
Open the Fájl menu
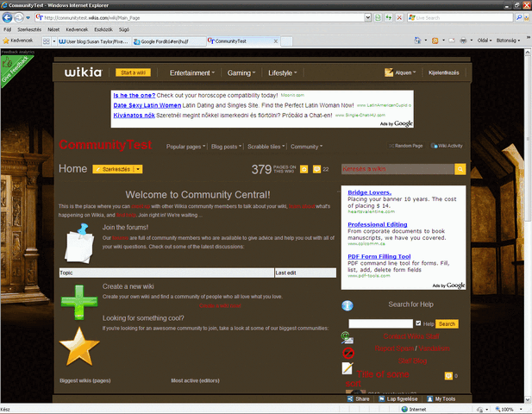(8, 29)
